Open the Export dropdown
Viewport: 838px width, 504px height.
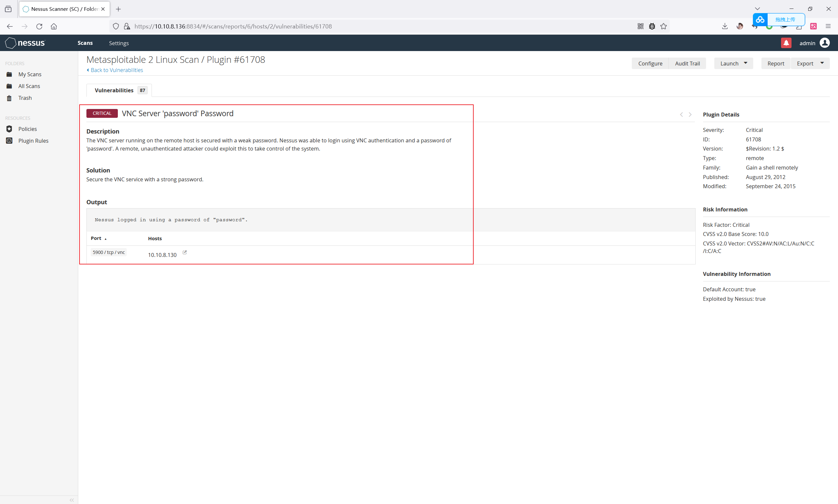810,63
